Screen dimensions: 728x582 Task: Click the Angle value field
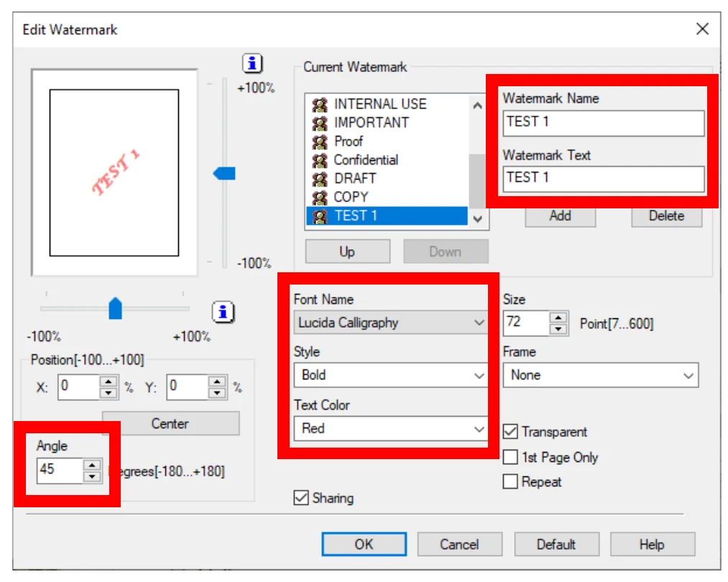(60, 470)
